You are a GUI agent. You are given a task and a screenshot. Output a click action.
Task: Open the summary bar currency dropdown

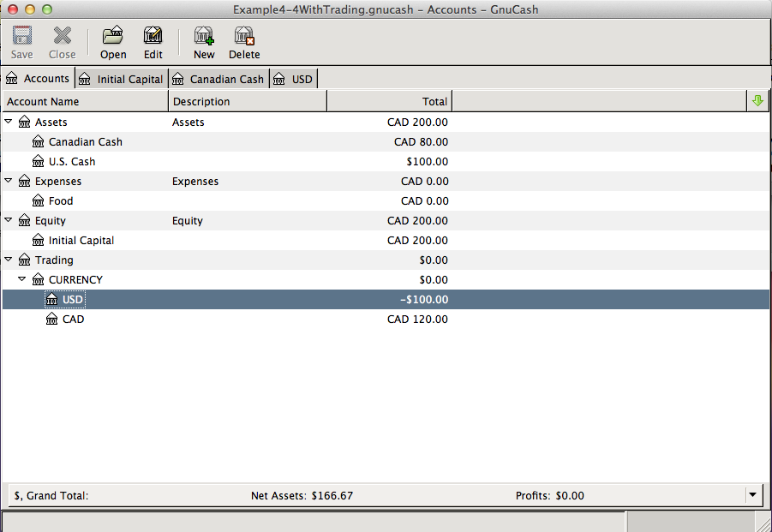[752, 495]
